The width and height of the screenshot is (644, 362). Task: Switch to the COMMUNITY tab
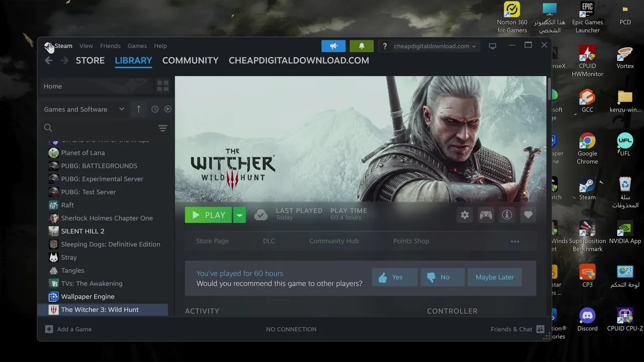(190, 60)
